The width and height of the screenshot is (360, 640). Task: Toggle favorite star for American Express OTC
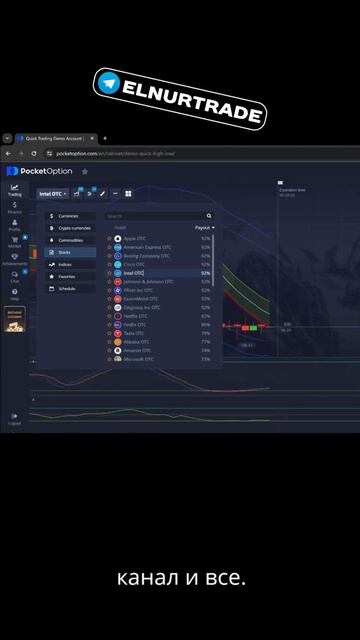(x=109, y=247)
